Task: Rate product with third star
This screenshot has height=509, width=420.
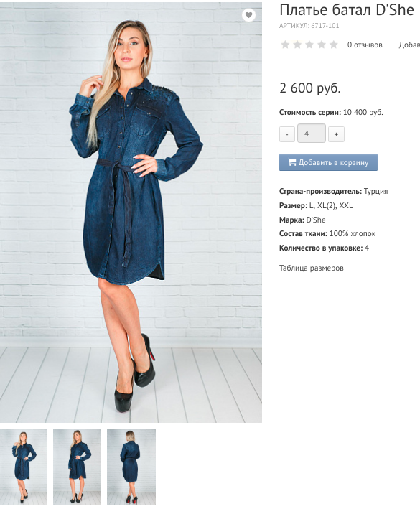Action: tap(309, 45)
